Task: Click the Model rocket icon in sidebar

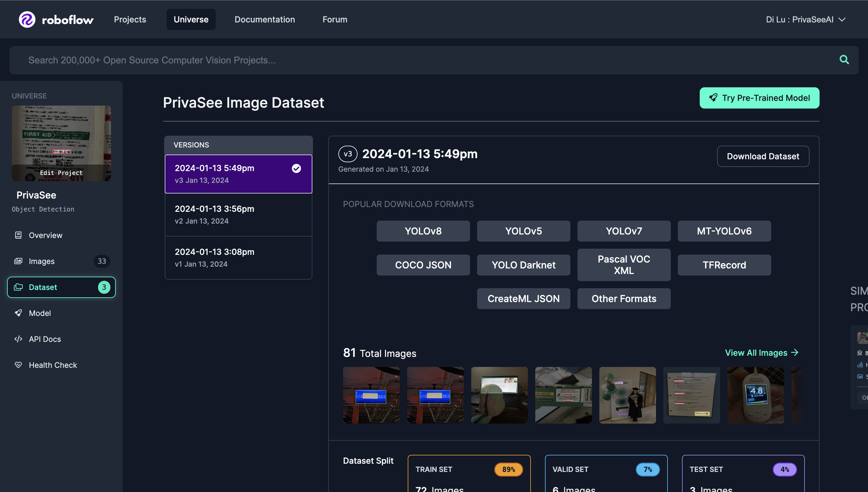Action: tap(18, 313)
